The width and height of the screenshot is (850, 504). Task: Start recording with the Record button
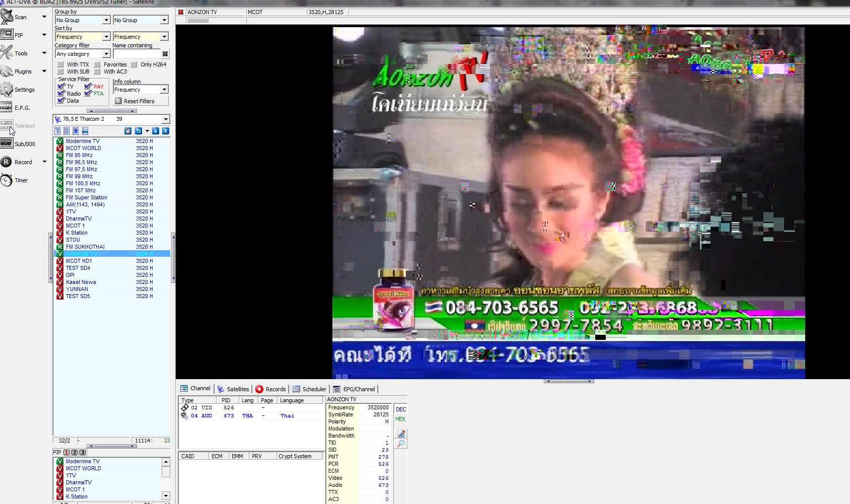17,162
